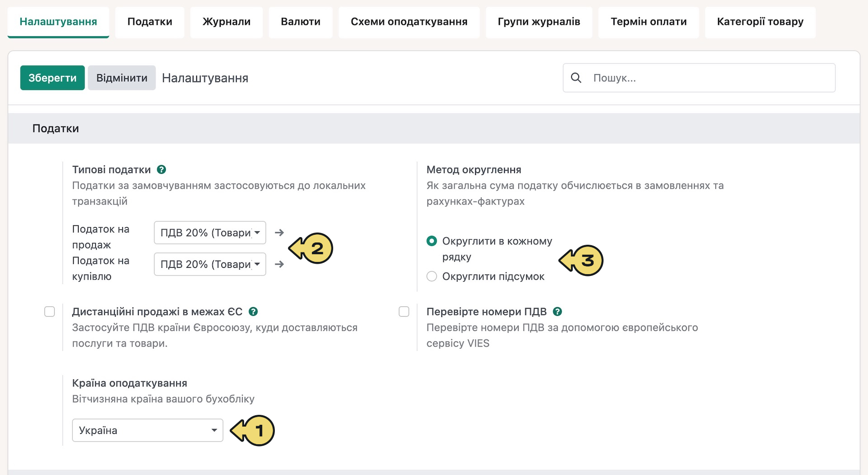Open sales tax record via arrow
The image size is (868, 475).
click(x=279, y=233)
